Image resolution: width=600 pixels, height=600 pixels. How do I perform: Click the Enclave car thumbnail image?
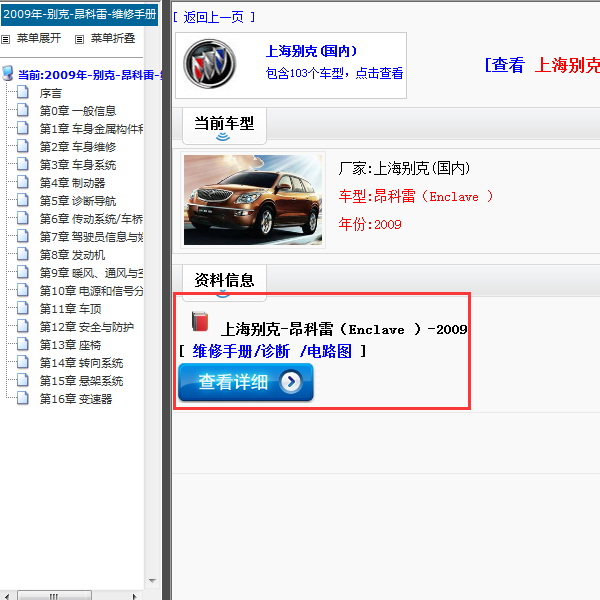(253, 200)
